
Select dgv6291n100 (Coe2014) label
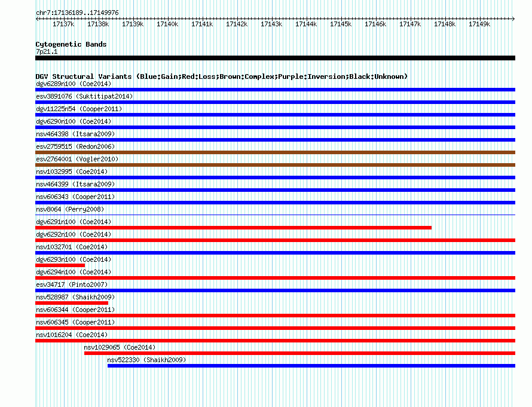pos(74,222)
